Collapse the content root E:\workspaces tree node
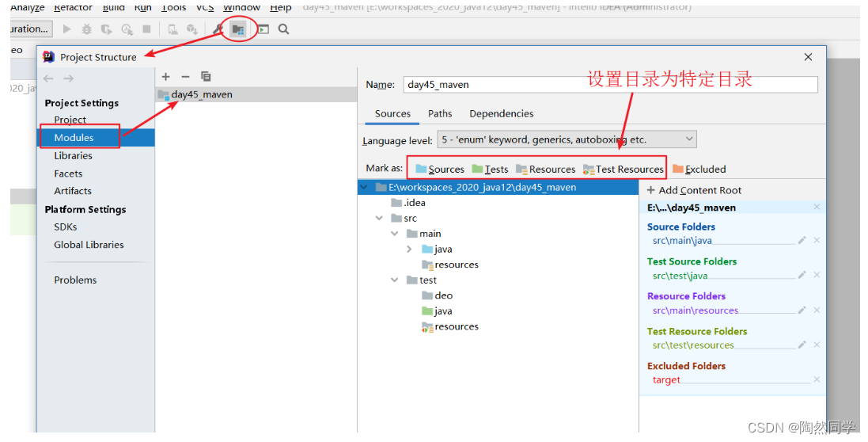This screenshot has height=442, width=868. click(x=364, y=187)
